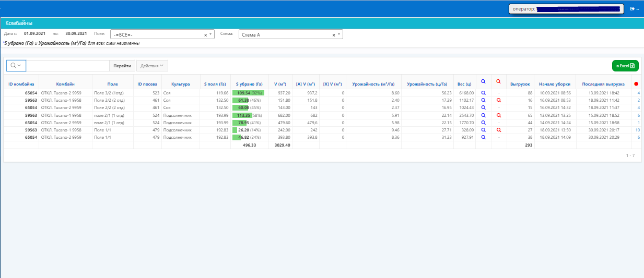Open the search column selector magnifier

[16, 65]
